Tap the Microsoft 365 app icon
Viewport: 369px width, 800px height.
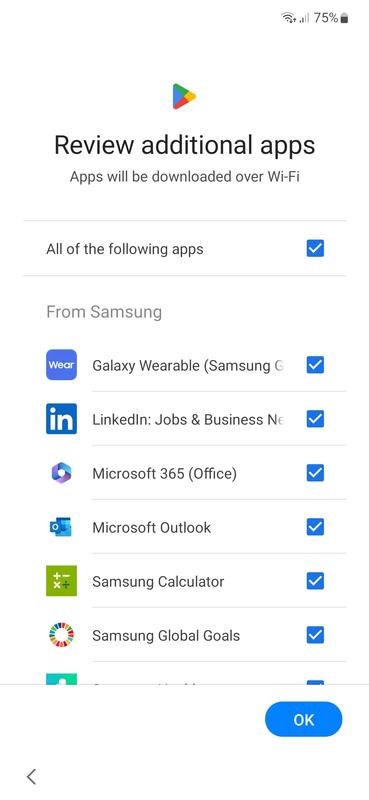click(x=61, y=473)
